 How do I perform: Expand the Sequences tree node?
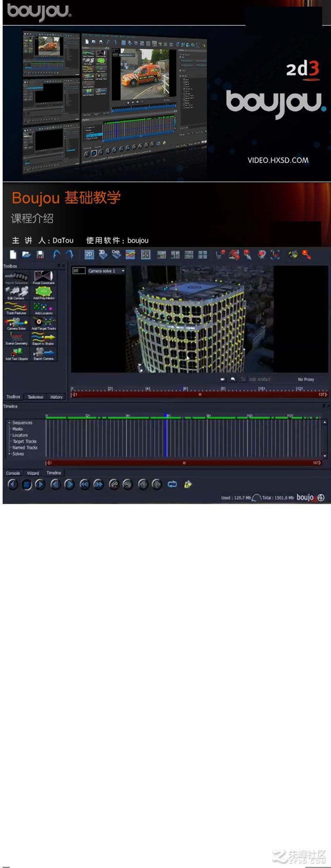coord(9,423)
